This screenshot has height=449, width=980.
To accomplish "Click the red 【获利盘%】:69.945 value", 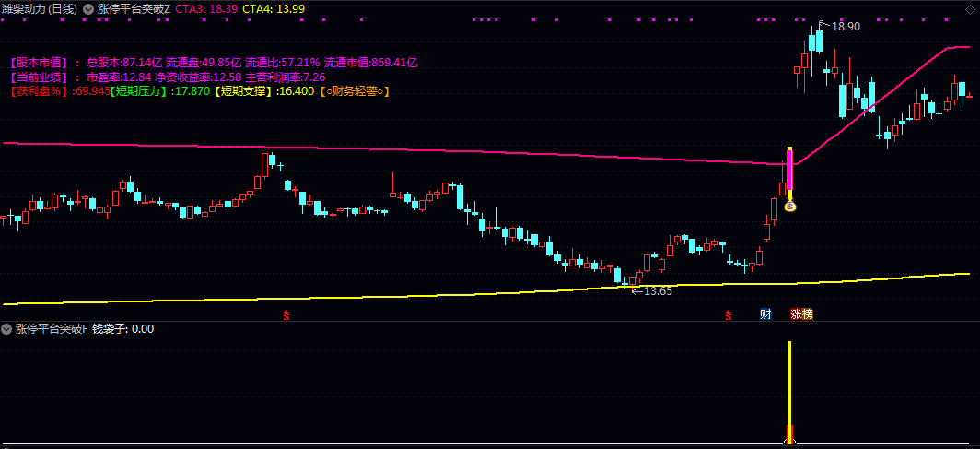I will tap(59, 92).
